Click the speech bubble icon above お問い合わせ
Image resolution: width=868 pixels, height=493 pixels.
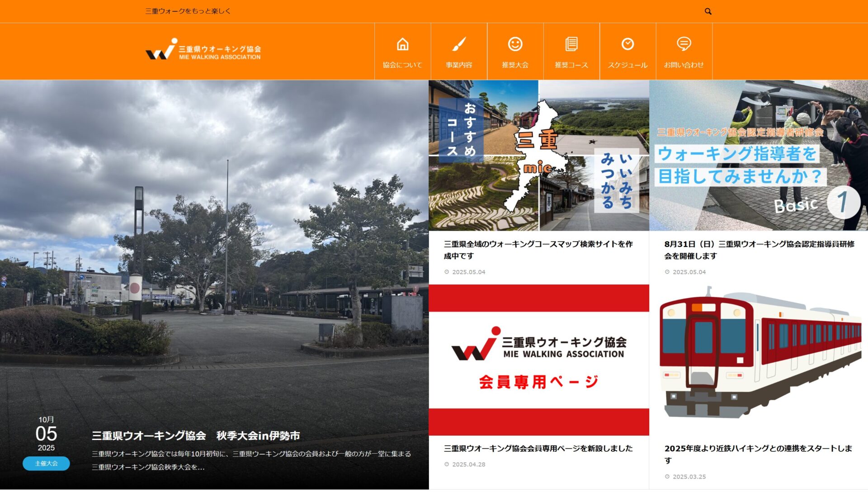684,44
